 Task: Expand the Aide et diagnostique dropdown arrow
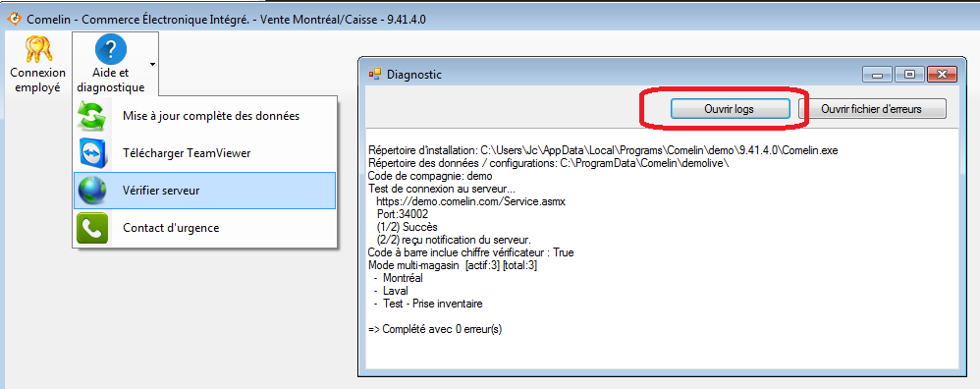(x=152, y=64)
